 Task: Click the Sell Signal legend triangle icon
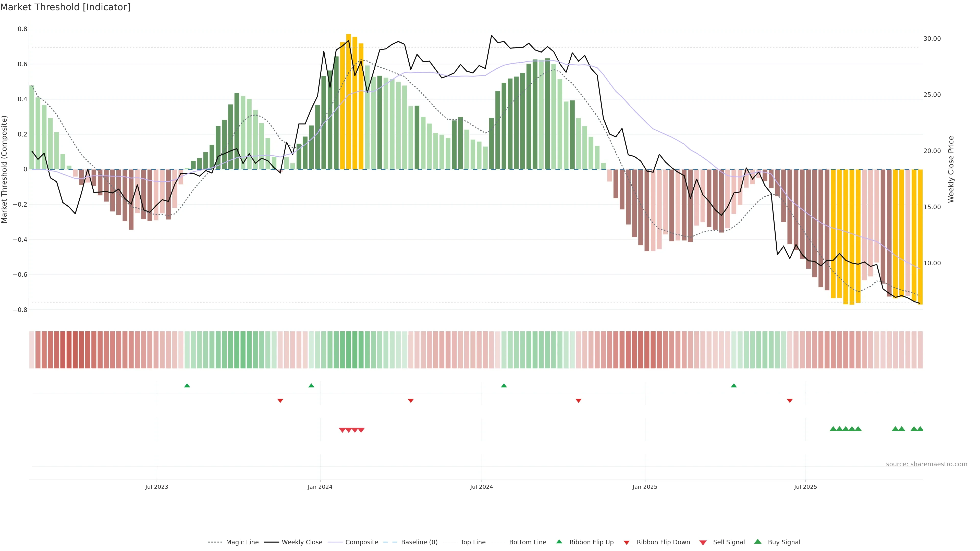703,542
